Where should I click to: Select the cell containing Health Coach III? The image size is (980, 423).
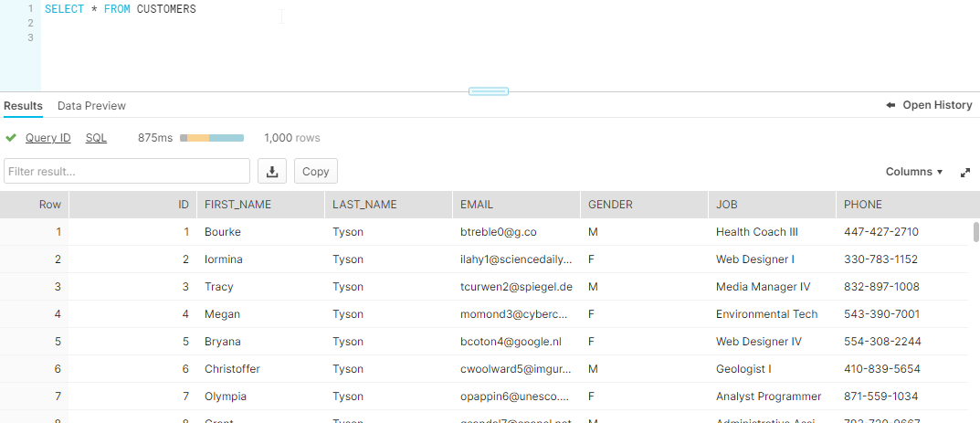[756, 232]
